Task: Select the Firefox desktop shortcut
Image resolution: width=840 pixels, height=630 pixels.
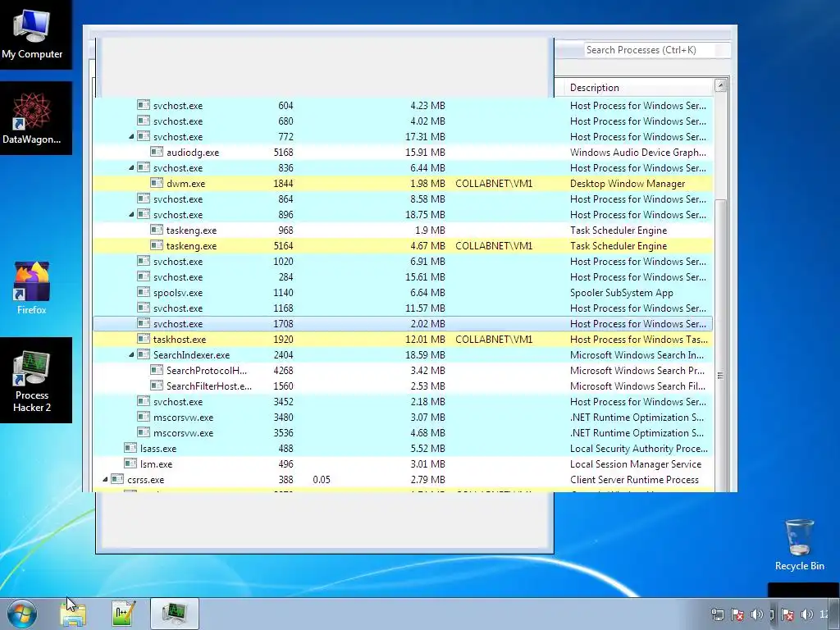Action: click(x=32, y=288)
